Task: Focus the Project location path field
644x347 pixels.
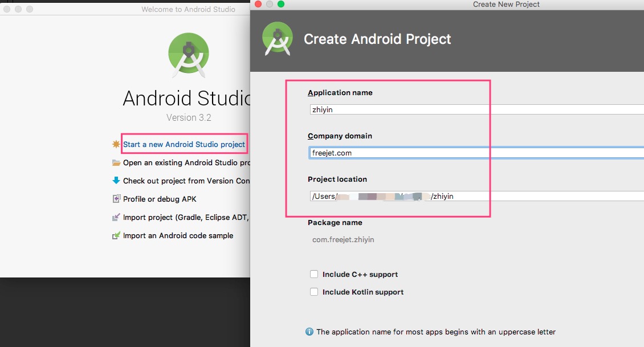Action: click(476, 196)
